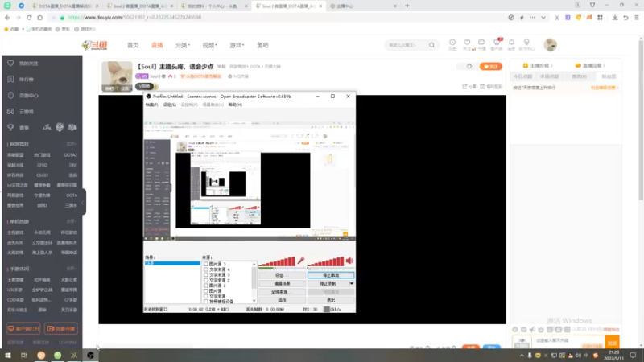Open the 排行榜 ranking icon in the sidebar
Viewport: 644px width, 362px height.
click(10, 79)
